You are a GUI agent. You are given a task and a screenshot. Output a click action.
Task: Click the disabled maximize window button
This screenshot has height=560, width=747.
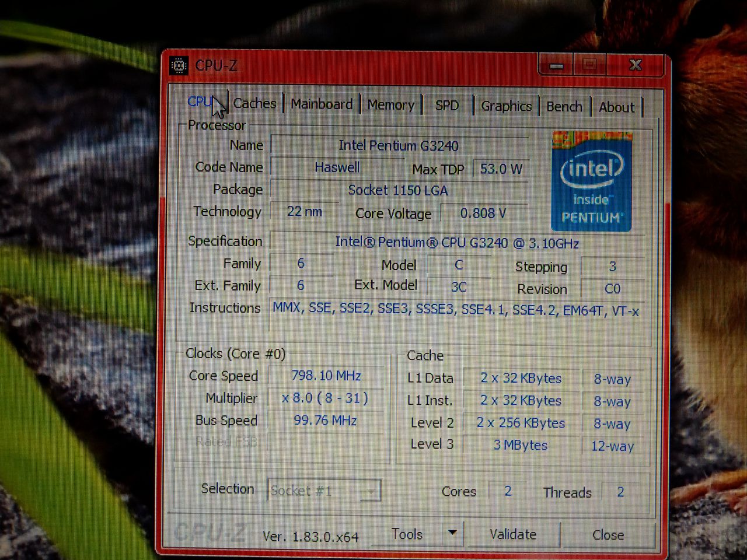pos(589,64)
